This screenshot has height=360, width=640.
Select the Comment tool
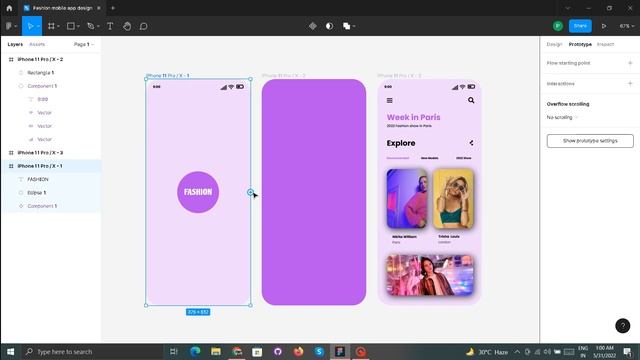(144, 26)
